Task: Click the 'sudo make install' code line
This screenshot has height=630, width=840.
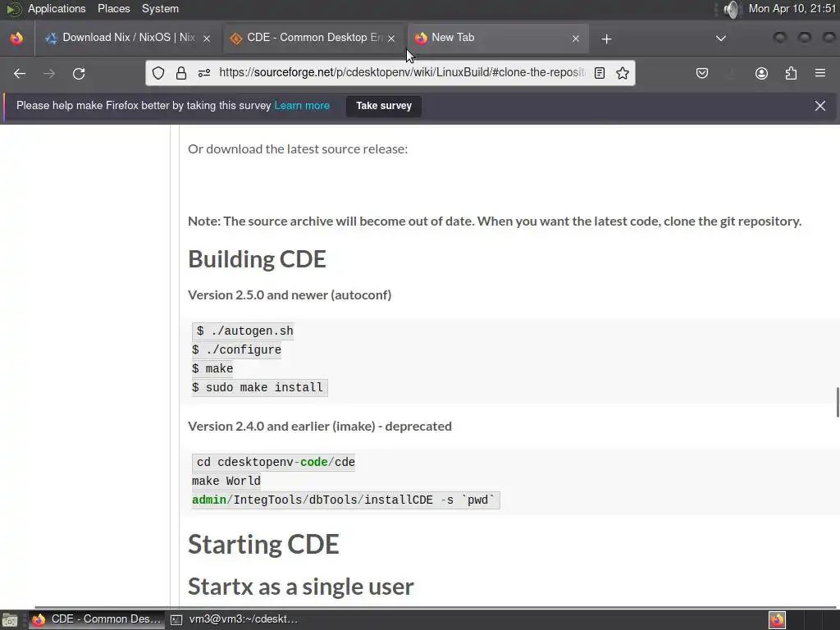Action: [260, 387]
